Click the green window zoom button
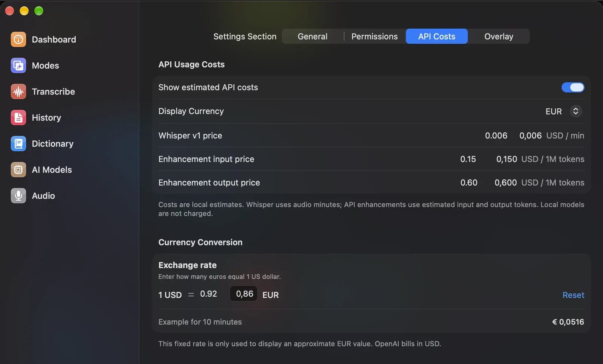The image size is (603, 364). point(39,11)
